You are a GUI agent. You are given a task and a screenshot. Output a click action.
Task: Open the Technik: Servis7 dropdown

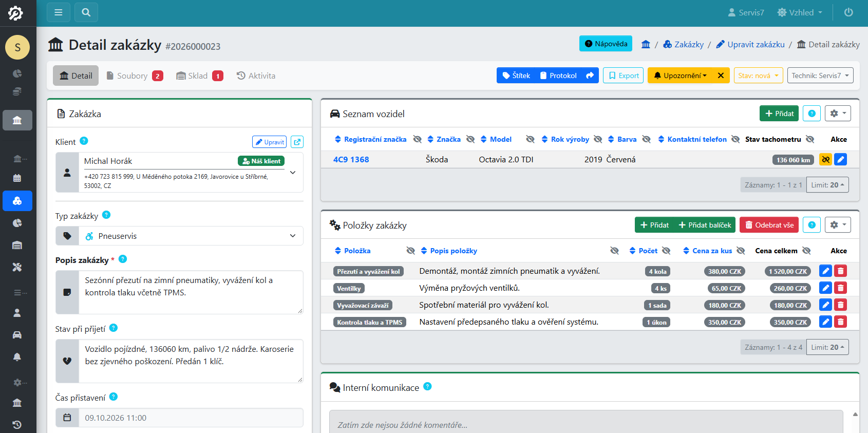pyautogui.click(x=820, y=76)
